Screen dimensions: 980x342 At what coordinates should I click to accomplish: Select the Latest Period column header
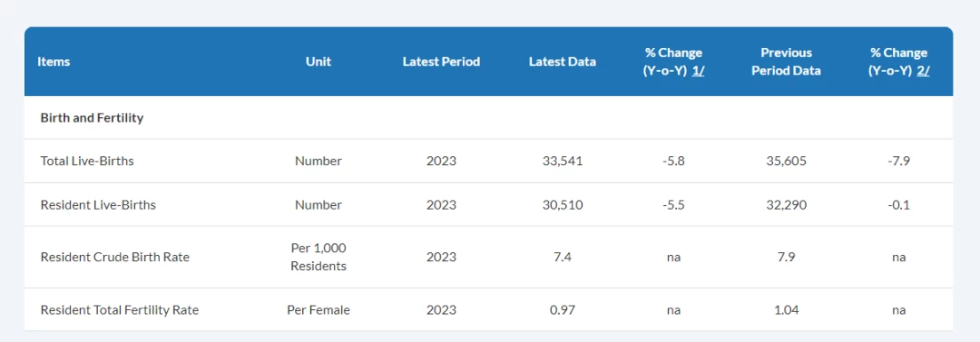[x=441, y=62]
